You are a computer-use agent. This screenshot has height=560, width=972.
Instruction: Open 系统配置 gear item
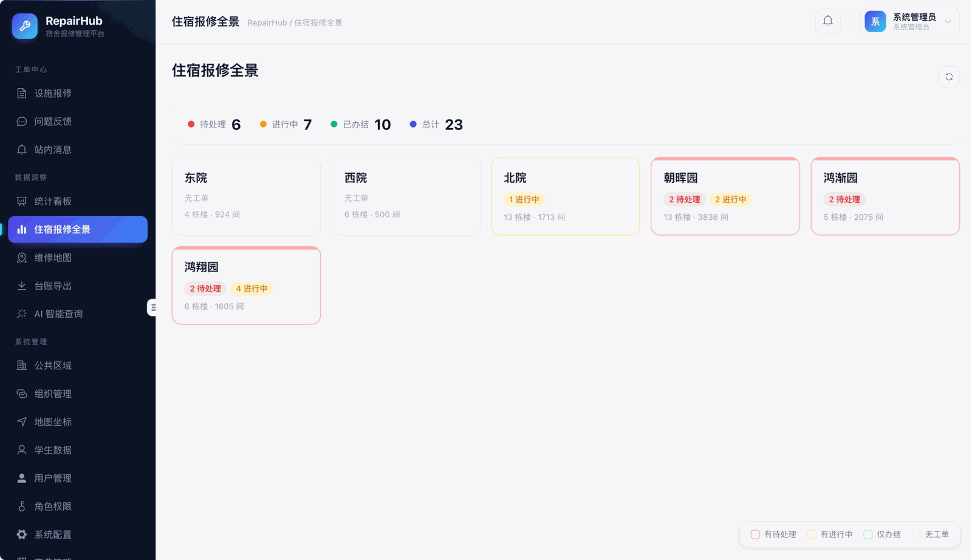[x=78, y=534]
